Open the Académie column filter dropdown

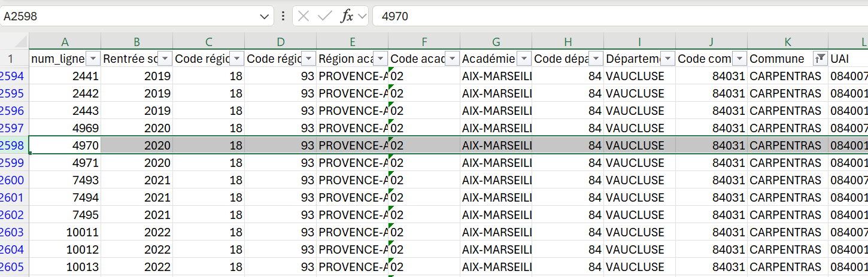tap(524, 59)
